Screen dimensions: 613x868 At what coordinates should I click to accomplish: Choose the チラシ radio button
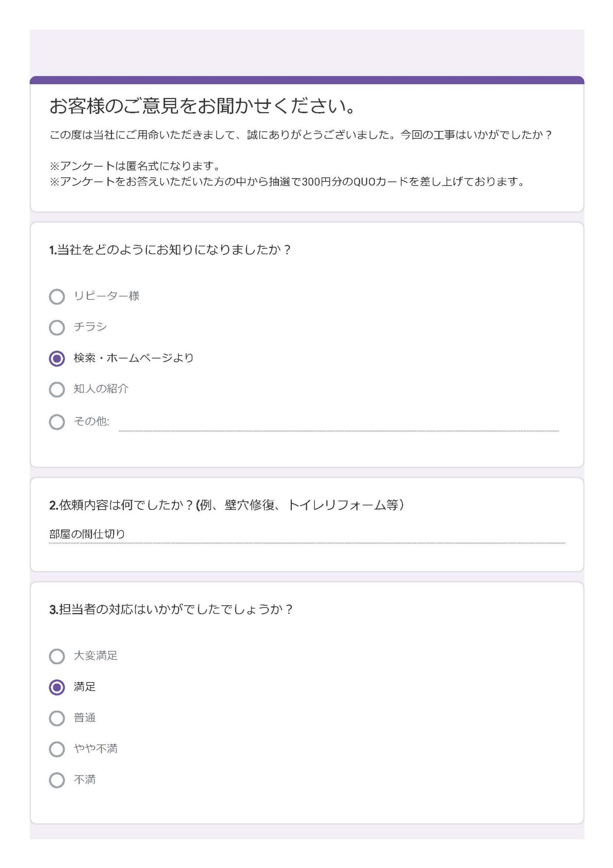[x=57, y=327]
